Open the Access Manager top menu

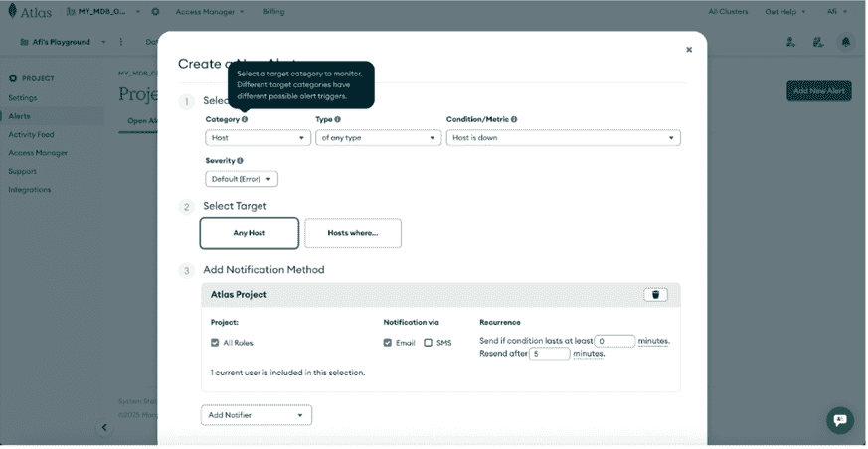pyautogui.click(x=209, y=12)
